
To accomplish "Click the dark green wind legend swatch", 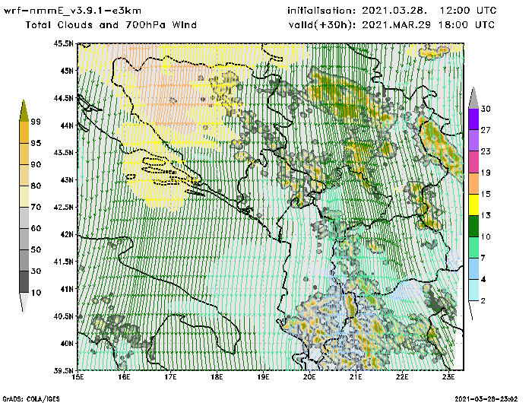I will tap(472, 227).
